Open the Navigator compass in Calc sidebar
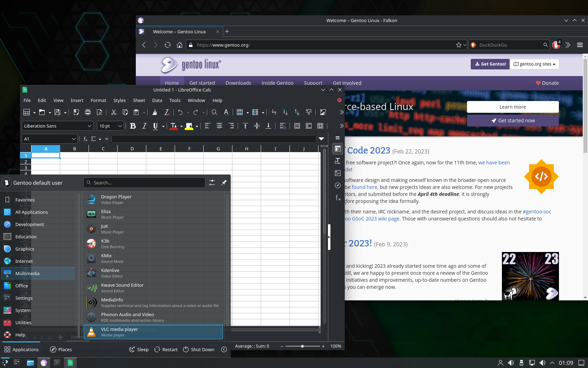This screenshot has height=368, width=588. pyautogui.click(x=338, y=185)
